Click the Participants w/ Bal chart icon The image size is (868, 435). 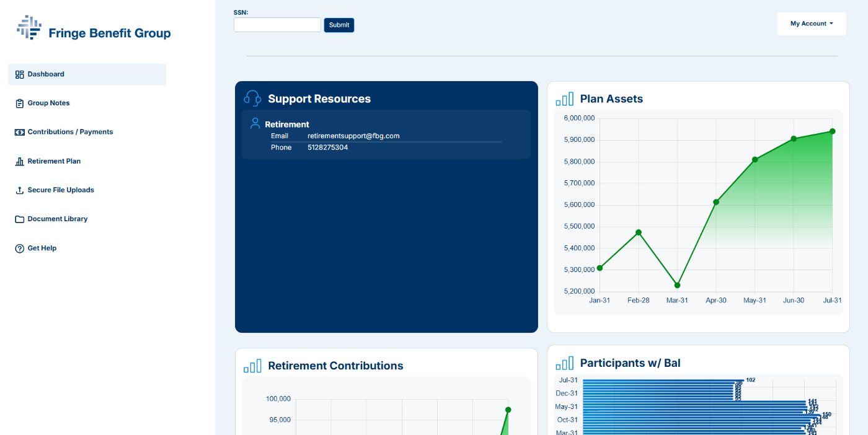565,363
